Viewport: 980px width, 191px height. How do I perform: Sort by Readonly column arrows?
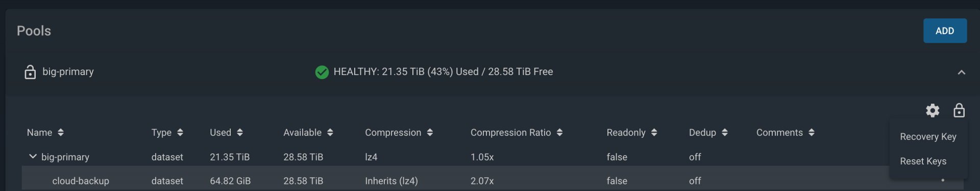[x=654, y=132]
